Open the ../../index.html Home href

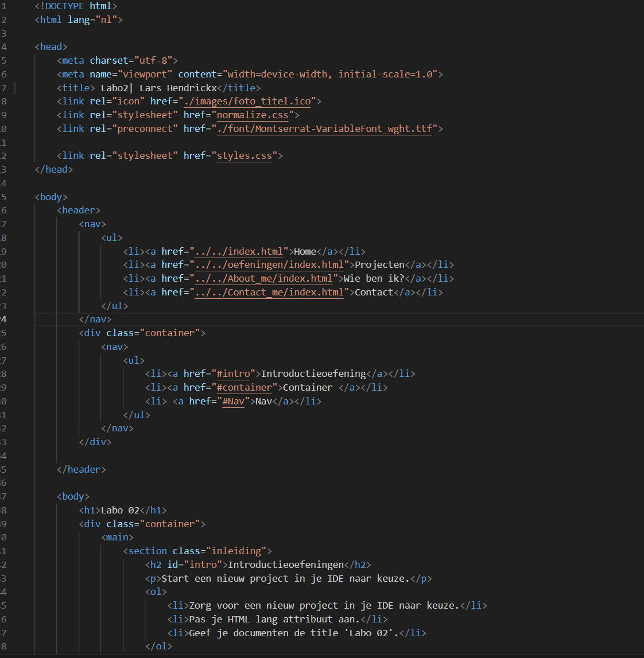coord(238,251)
